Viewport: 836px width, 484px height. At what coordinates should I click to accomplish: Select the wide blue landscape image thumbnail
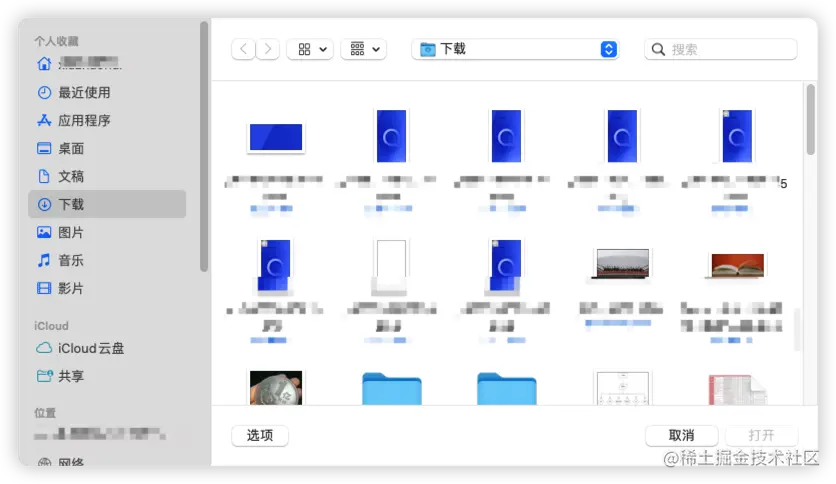276,137
